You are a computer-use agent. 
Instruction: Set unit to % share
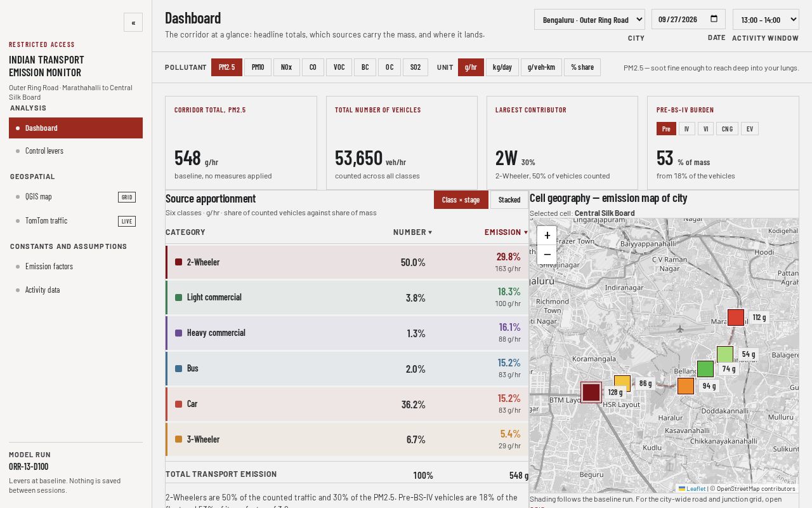tap(582, 67)
